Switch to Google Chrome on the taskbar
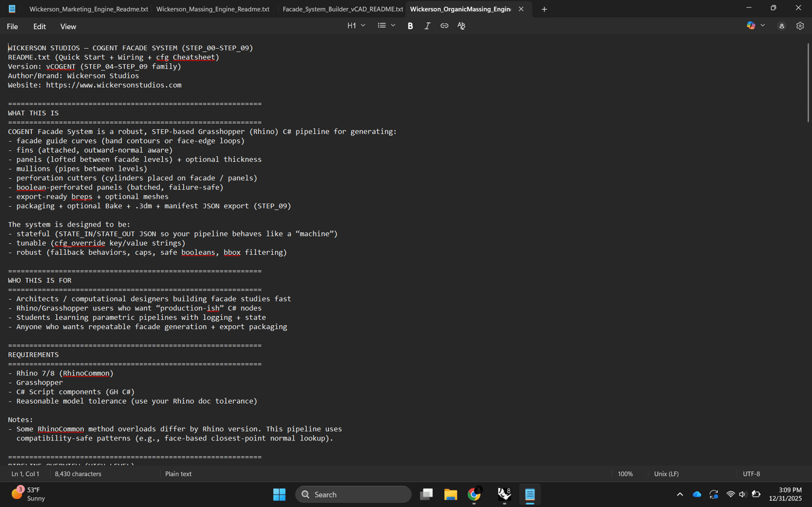 475,495
